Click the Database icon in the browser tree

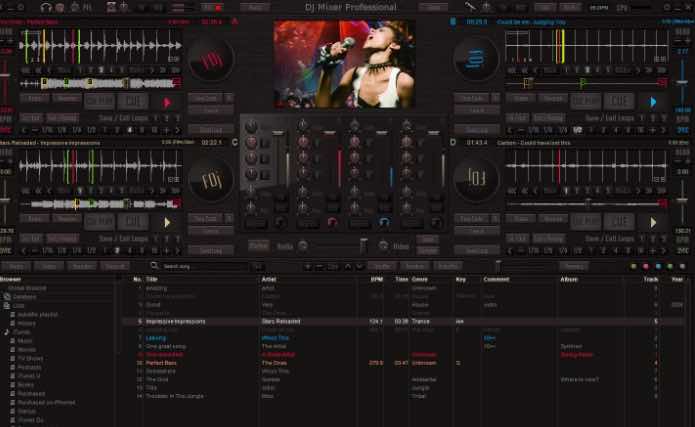tap(7, 297)
